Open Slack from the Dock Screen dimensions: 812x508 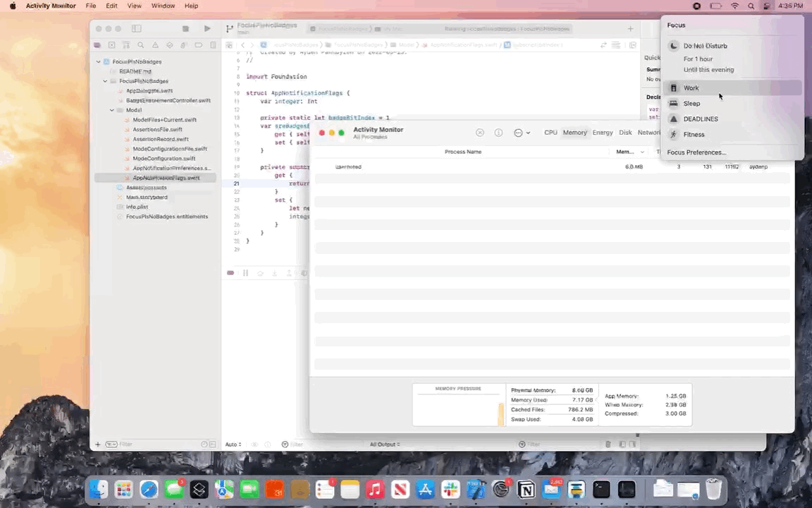[450, 490]
